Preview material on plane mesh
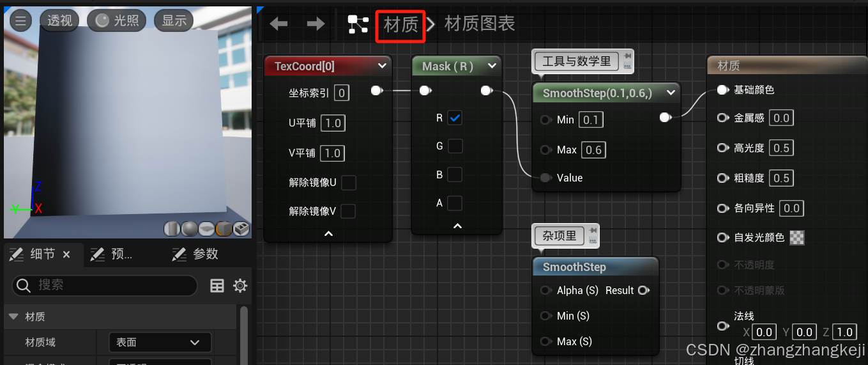This screenshot has height=365, width=868. 206,229
